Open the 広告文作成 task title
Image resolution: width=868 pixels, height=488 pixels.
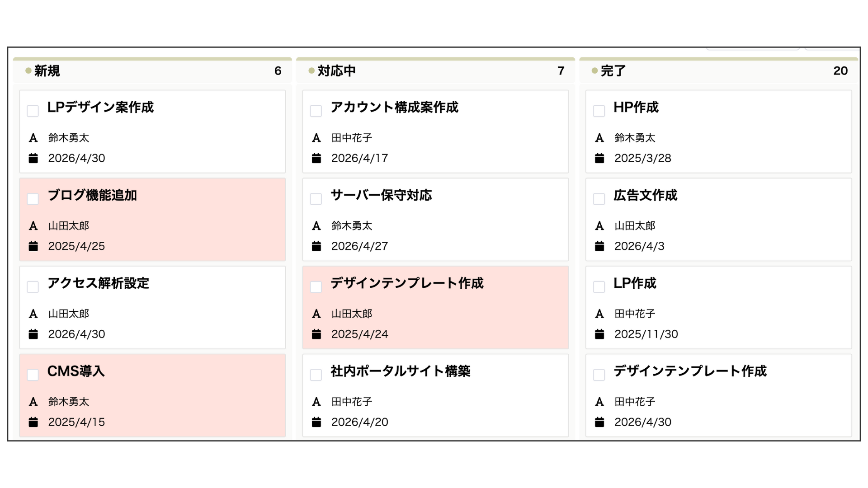[x=645, y=195]
